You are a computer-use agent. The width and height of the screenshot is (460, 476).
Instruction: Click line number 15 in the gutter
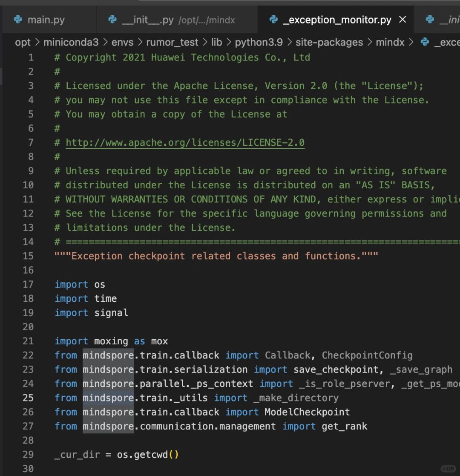coord(28,256)
